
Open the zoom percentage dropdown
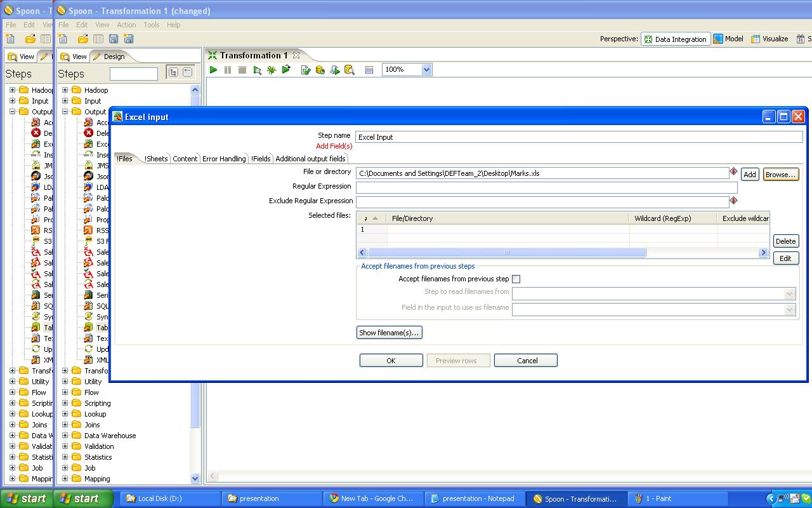coord(424,70)
